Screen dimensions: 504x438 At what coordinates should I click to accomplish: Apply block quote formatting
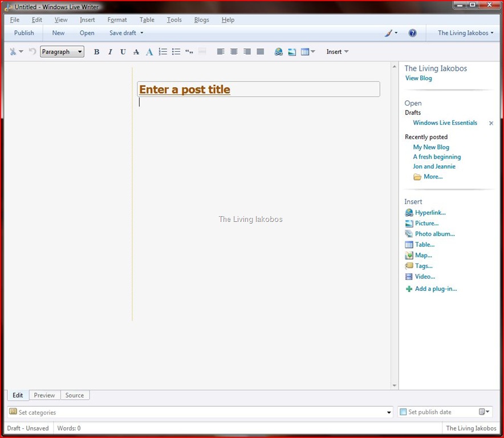[x=189, y=52]
